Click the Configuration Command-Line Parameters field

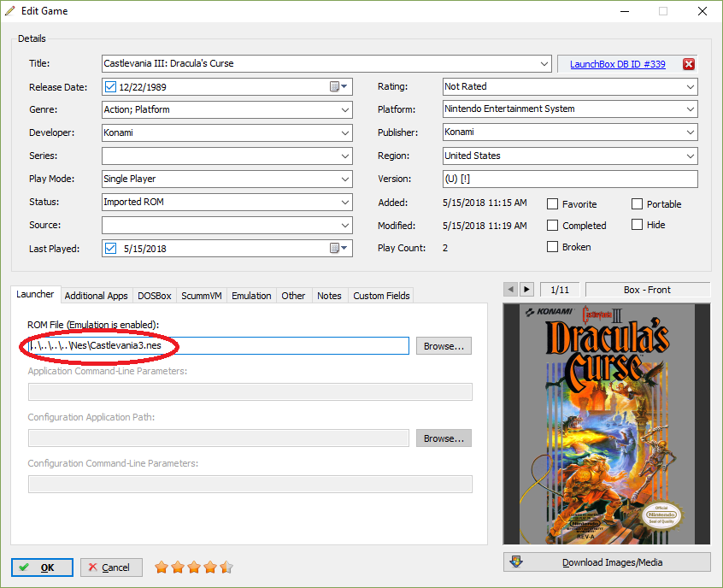click(x=250, y=485)
